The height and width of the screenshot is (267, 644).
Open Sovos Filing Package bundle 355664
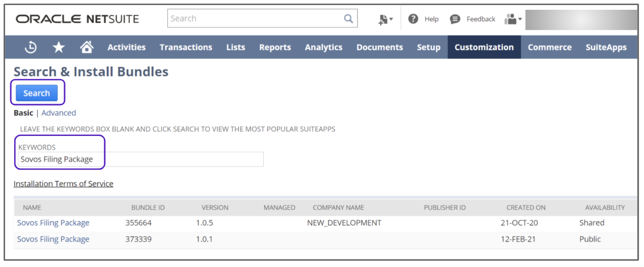point(53,222)
